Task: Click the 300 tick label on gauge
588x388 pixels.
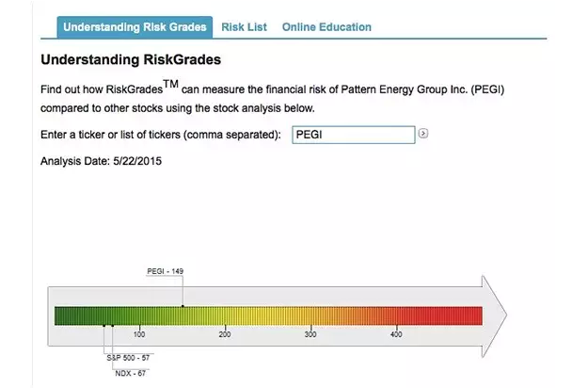Action: (x=310, y=334)
